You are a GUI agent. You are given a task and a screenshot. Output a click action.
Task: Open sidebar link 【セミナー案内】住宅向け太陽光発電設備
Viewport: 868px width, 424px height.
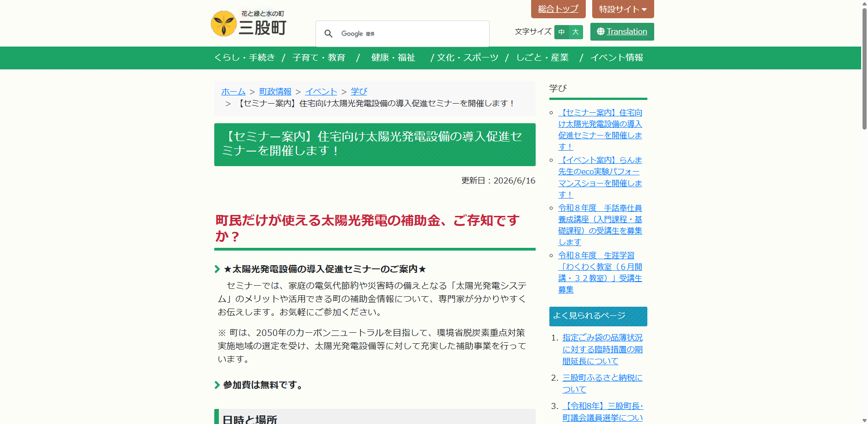coord(600,130)
